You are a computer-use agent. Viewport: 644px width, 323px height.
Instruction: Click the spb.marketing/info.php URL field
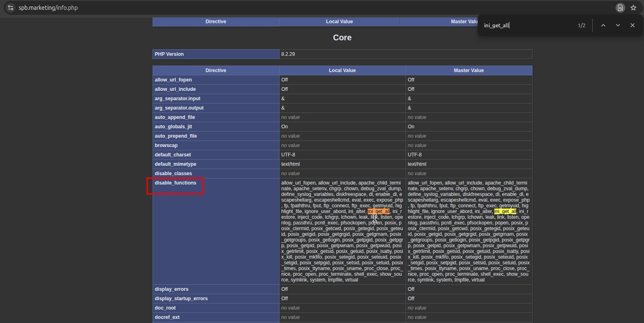tap(48, 8)
